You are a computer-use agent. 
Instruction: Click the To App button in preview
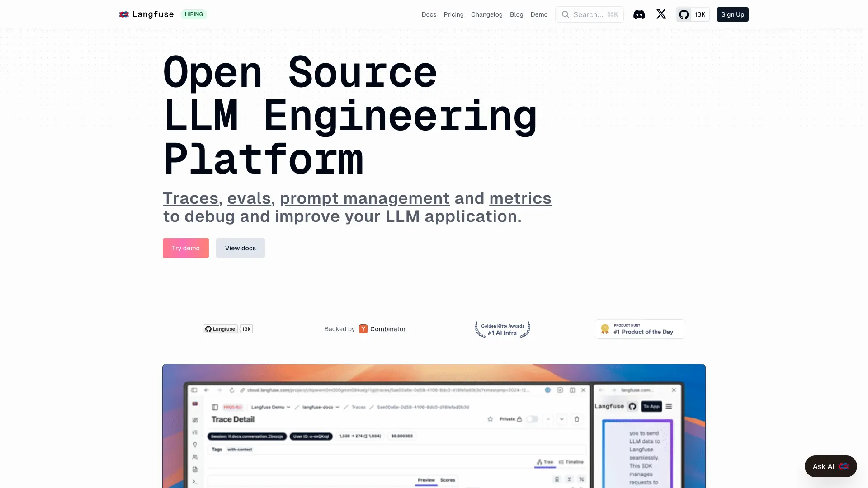pyautogui.click(x=651, y=406)
